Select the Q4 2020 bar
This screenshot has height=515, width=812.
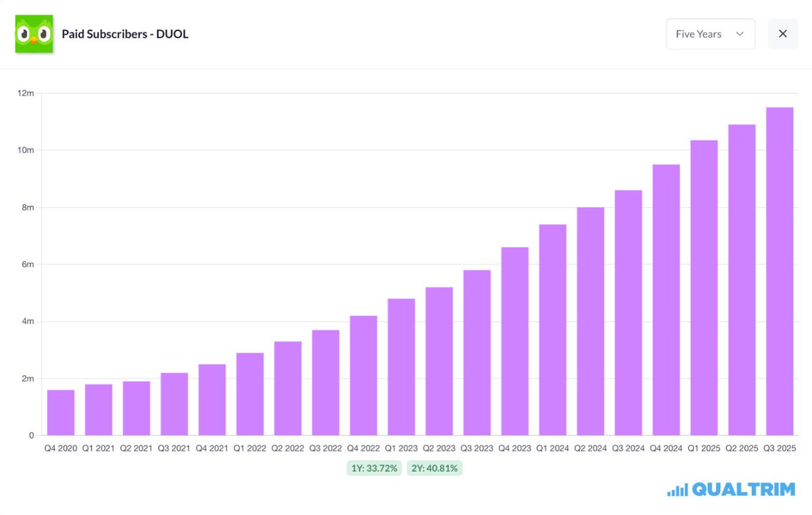click(61, 412)
